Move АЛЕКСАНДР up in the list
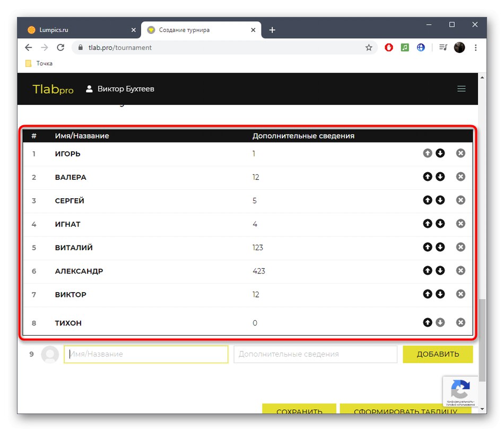This screenshot has width=504, height=431. click(x=427, y=270)
